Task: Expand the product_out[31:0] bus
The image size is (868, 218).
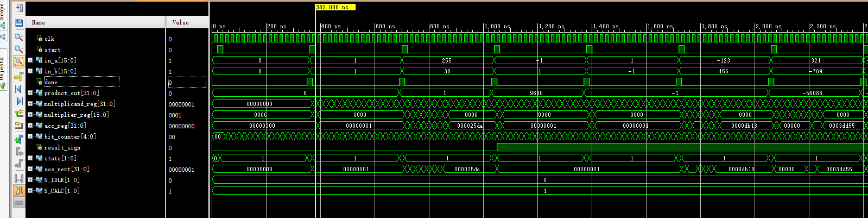Action: pyautogui.click(x=30, y=93)
